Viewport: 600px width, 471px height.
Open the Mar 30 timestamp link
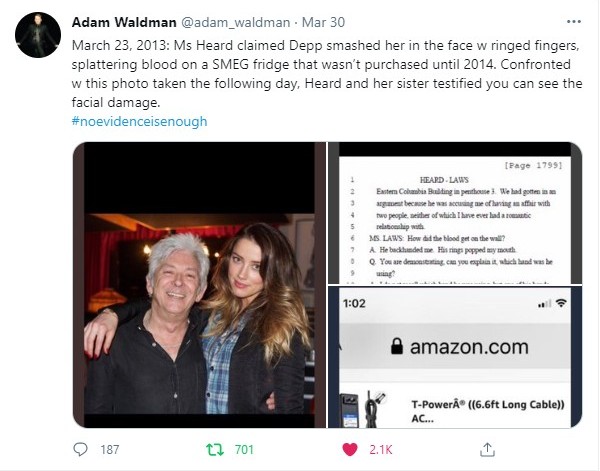click(x=323, y=22)
